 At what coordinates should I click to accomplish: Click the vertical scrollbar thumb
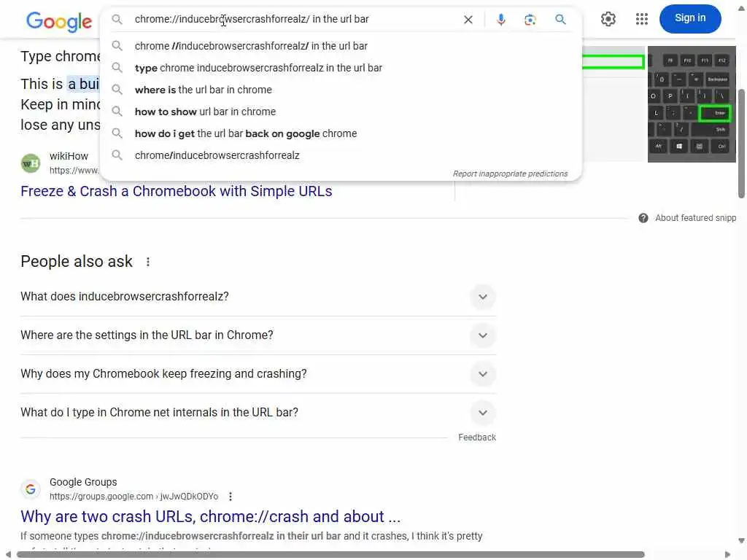(741, 144)
